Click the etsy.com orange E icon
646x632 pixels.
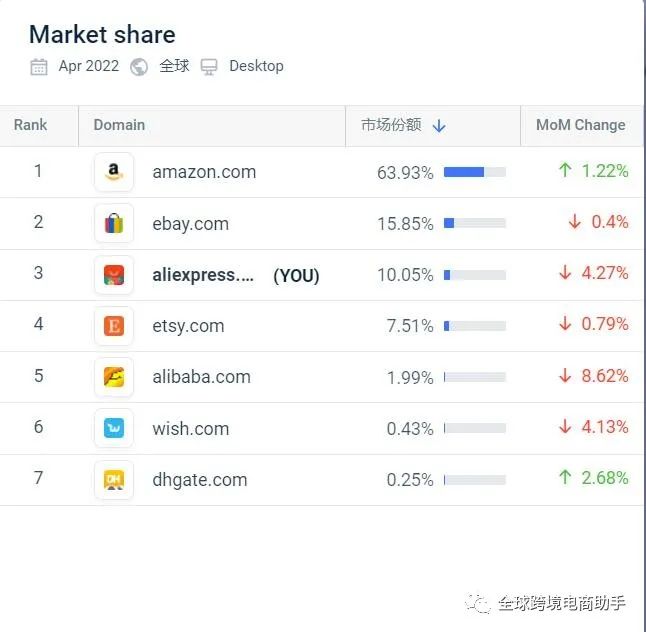tap(114, 326)
